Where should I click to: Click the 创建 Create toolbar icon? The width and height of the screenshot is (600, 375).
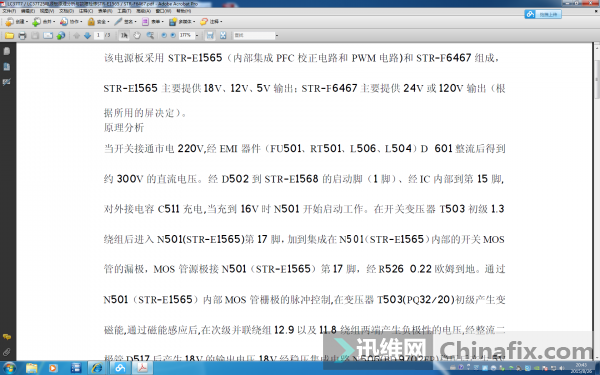point(10,22)
